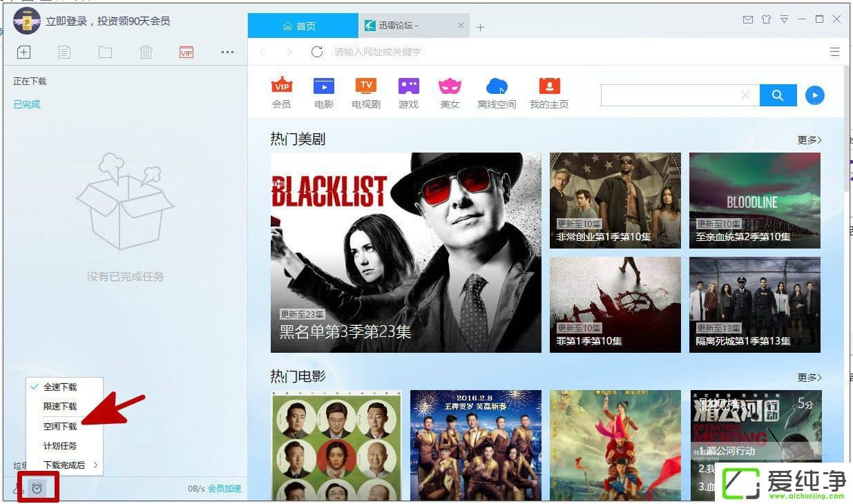Expand the 下载完成后 submenu
Viewport: 853px width, 504px height.
pos(64,465)
